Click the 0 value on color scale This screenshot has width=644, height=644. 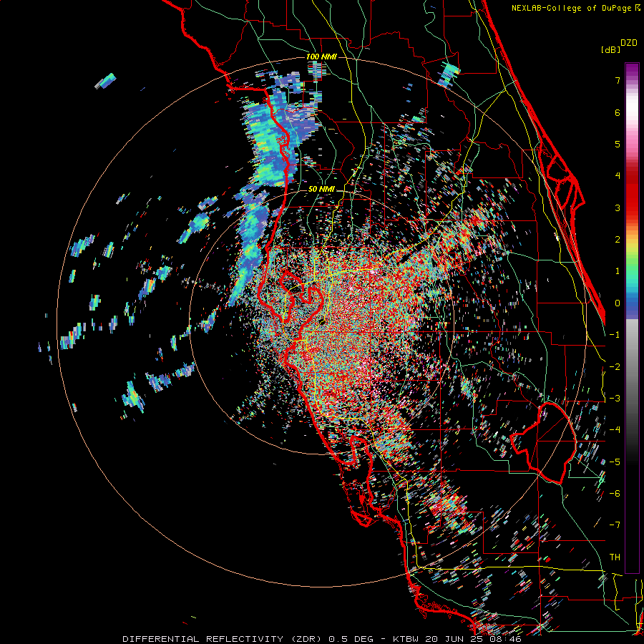pyautogui.click(x=618, y=303)
